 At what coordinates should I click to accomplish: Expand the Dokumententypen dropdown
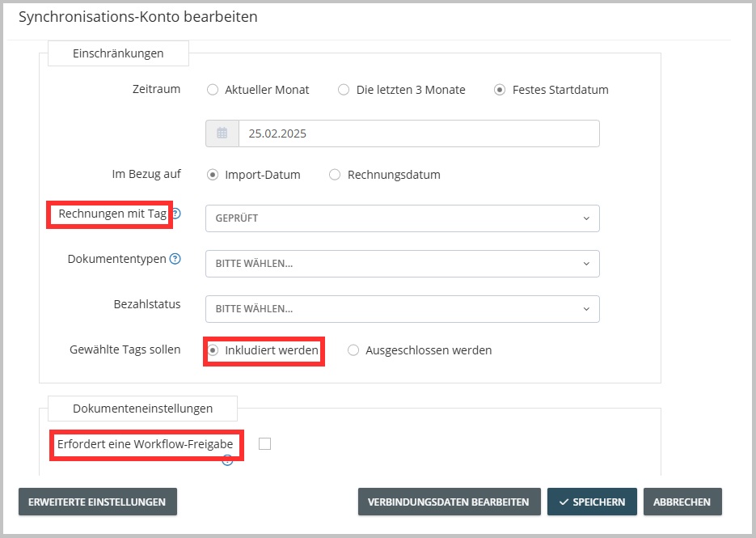(x=403, y=264)
